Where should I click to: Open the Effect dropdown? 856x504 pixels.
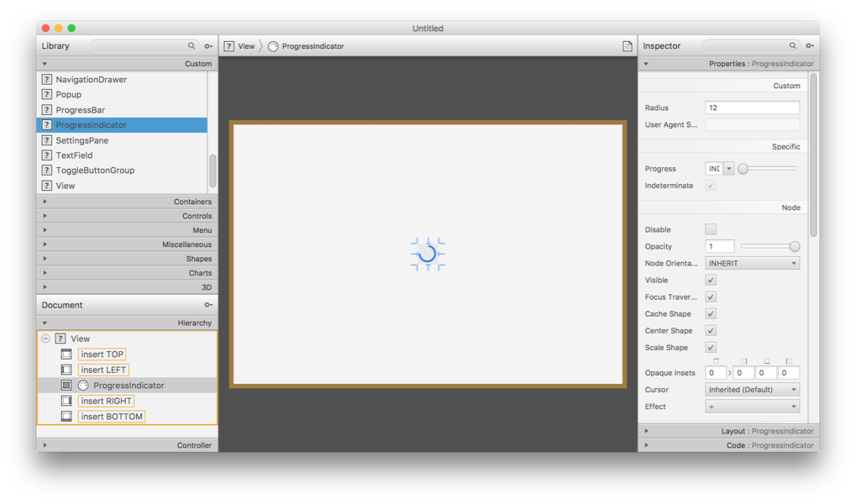753,407
